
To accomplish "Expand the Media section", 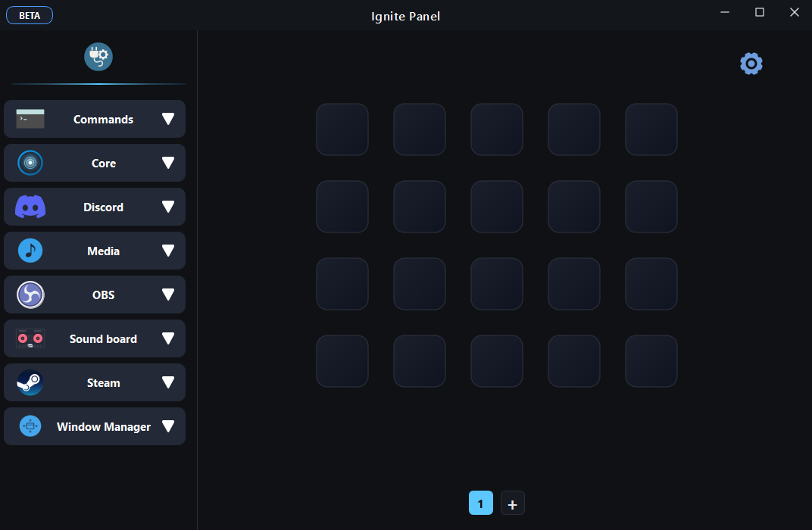I will coord(168,251).
